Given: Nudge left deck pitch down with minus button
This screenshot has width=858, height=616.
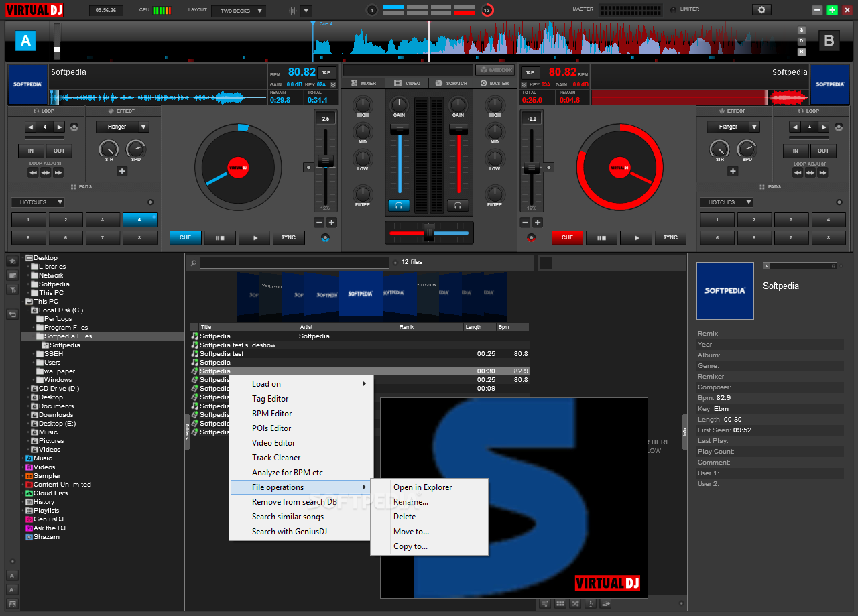Looking at the screenshot, I should [x=319, y=223].
